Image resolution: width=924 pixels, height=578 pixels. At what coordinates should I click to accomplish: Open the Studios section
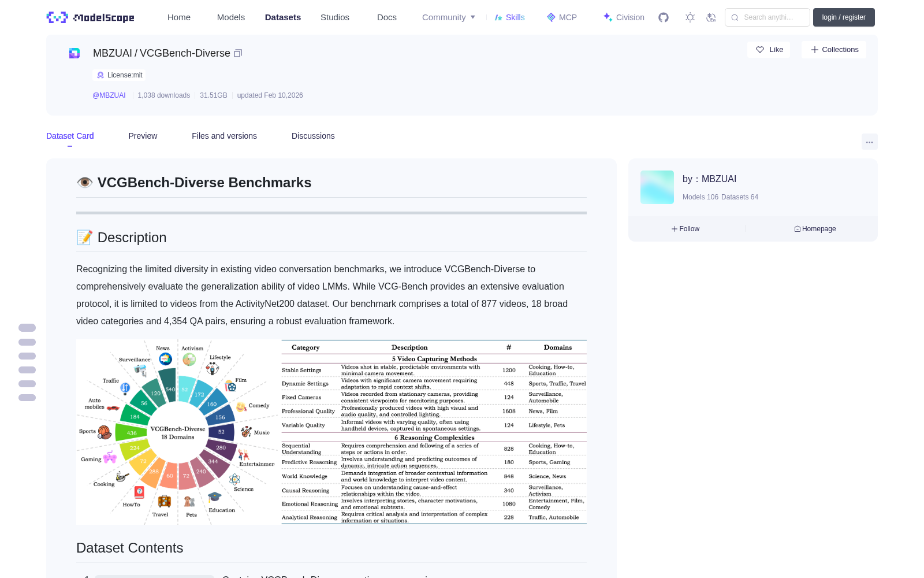335,17
